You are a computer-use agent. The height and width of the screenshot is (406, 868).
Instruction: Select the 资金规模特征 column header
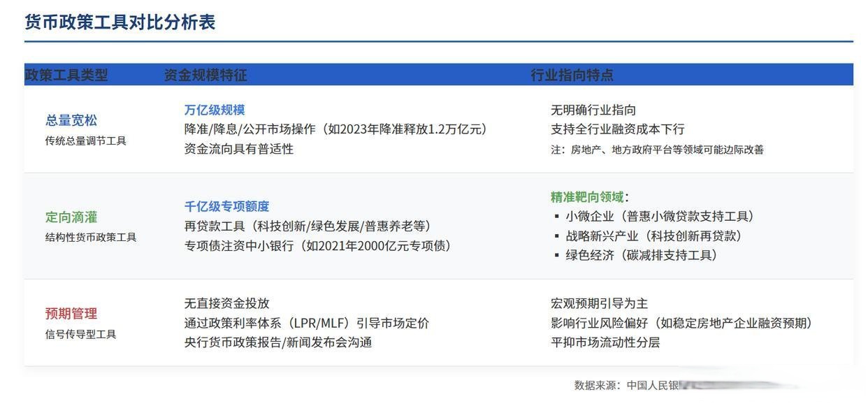pyautogui.click(x=205, y=73)
